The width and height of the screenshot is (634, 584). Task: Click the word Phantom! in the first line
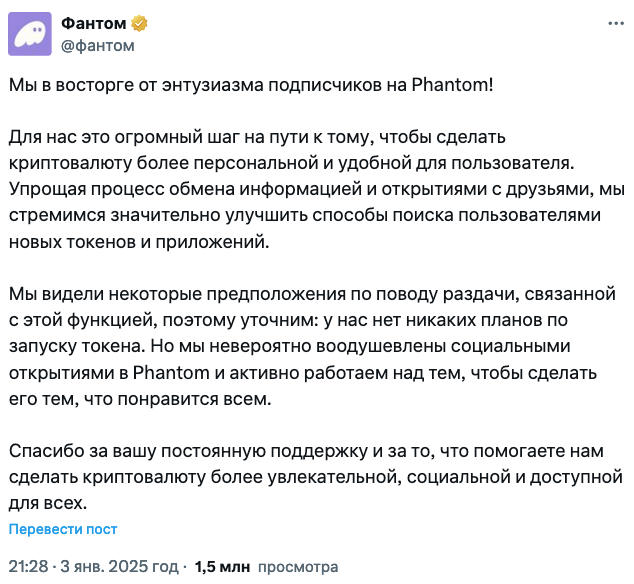(452, 85)
